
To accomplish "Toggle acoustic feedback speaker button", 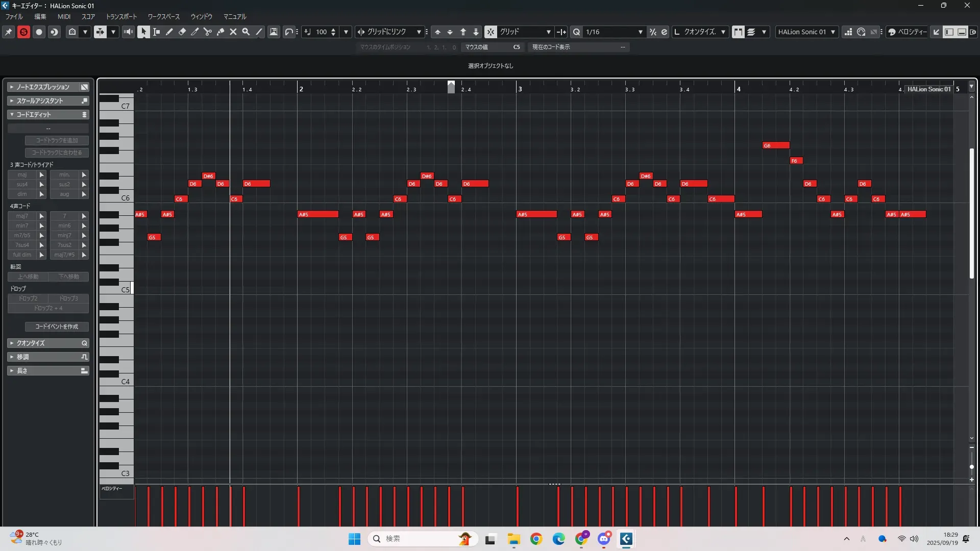I will (128, 32).
